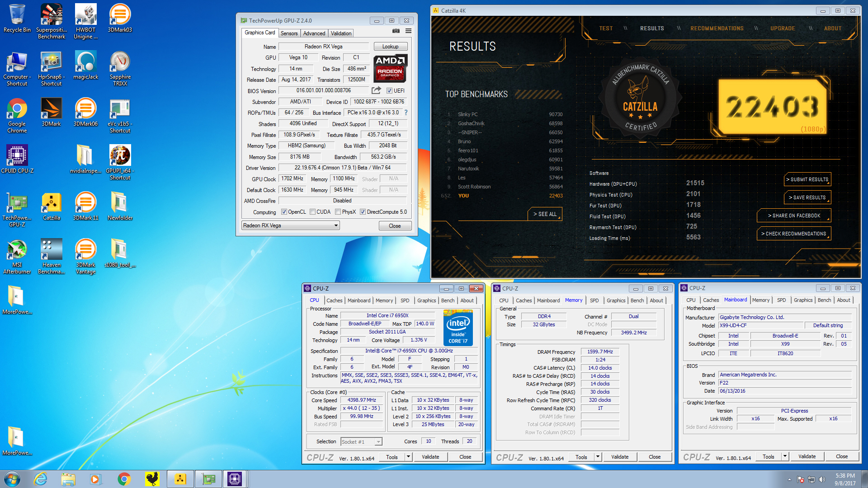Switch to GPU-Z Validation tab
The width and height of the screenshot is (868, 488).
[x=341, y=33]
